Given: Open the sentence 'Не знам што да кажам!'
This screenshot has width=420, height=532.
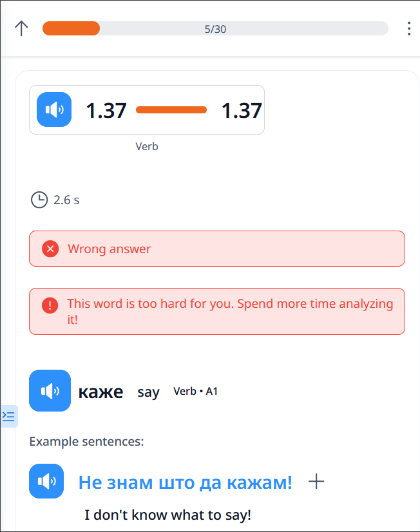Looking at the screenshot, I should pyautogui.click(x=185, y=482).
